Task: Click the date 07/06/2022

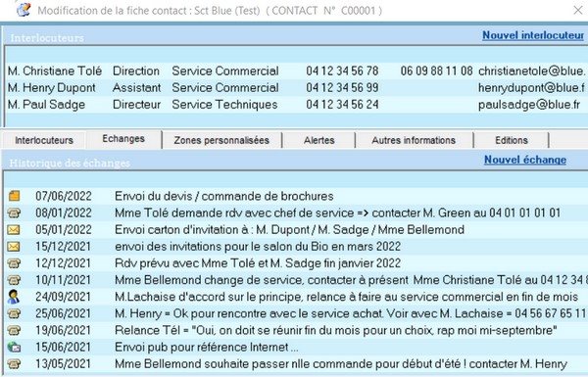Action: (64, 196)
